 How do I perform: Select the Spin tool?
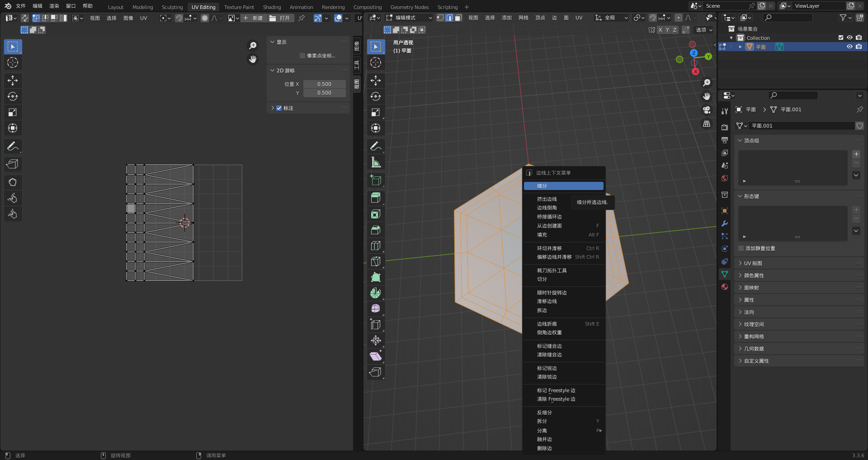[x=376, y=293]
